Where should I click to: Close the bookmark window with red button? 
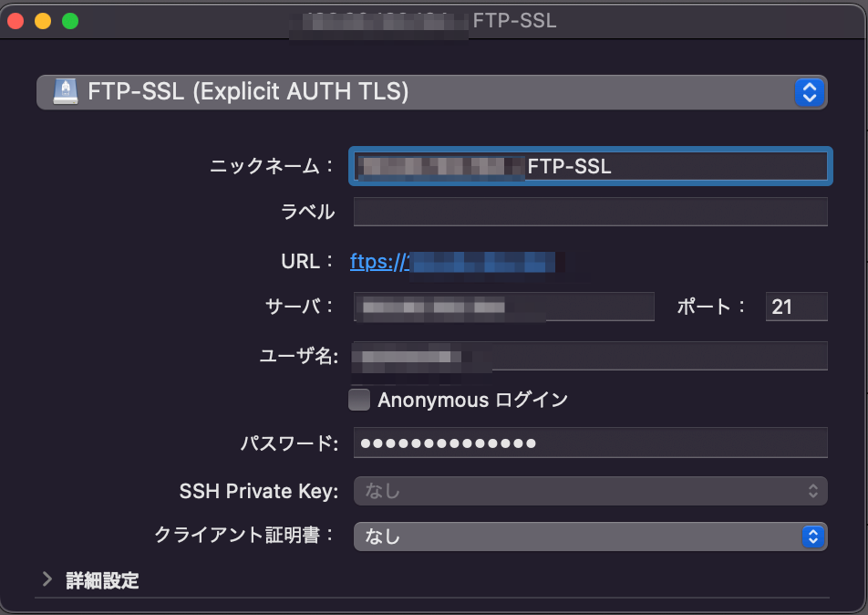click(15, 21)
